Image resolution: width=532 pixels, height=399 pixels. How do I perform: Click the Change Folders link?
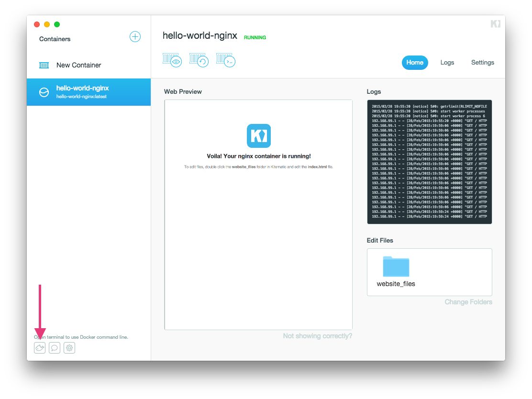click(468, 302)
